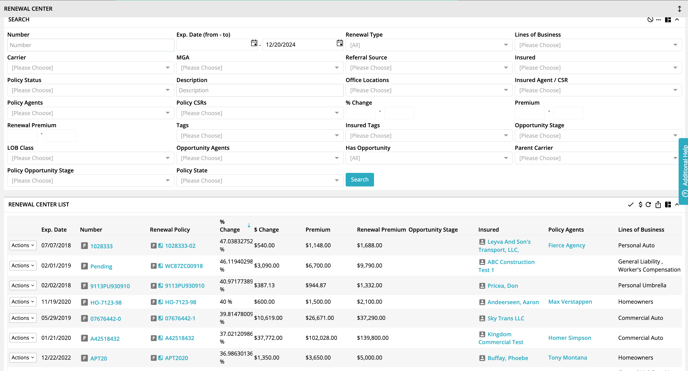Refresh the Renewal Center List

pyautogui.click(x=648, y=205)
